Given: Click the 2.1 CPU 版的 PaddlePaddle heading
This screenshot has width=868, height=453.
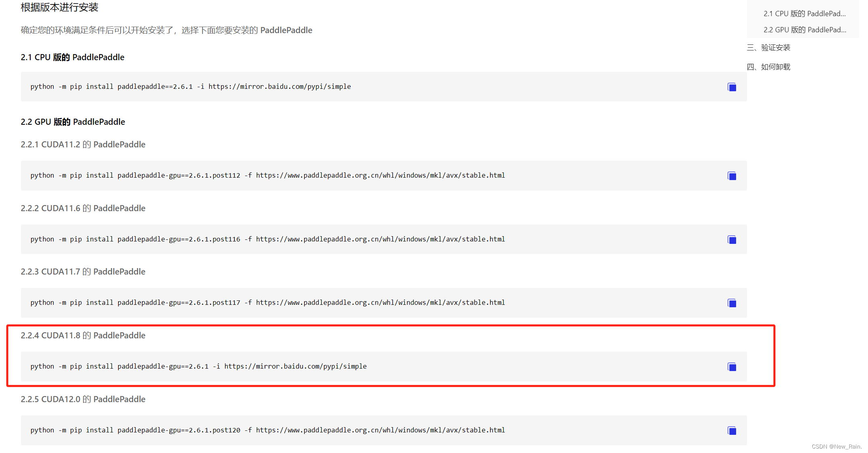Looking at the screenshot, I should (73, 57).
